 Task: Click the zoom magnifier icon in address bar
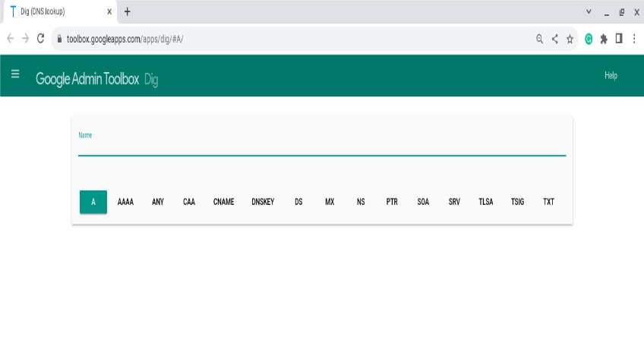(539, 39)
